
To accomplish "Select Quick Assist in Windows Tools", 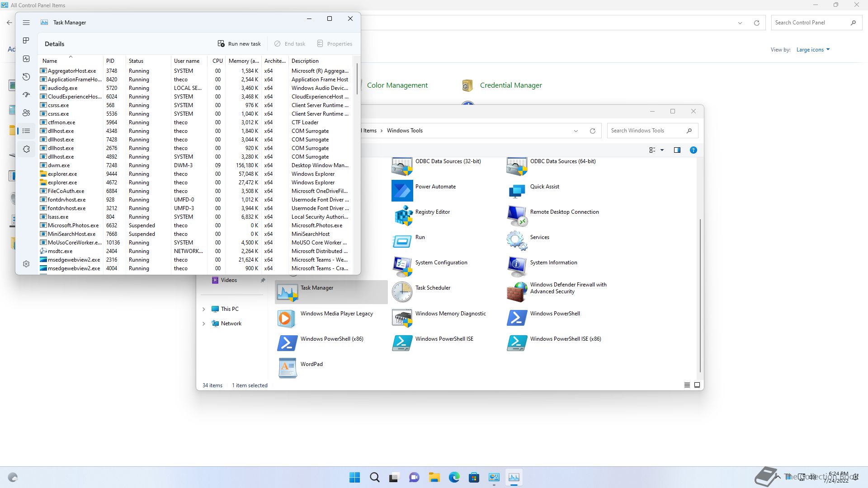I will (x=533, y=190).
